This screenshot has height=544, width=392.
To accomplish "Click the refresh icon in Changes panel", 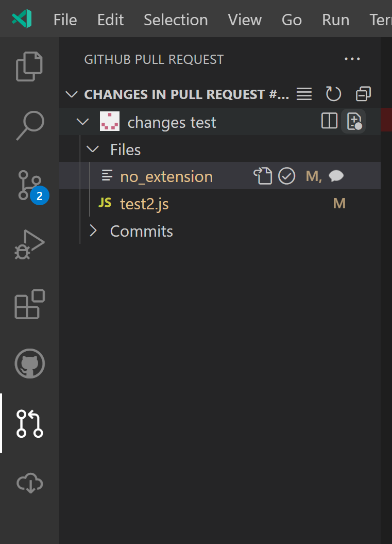I will click(x=333, y=94).
